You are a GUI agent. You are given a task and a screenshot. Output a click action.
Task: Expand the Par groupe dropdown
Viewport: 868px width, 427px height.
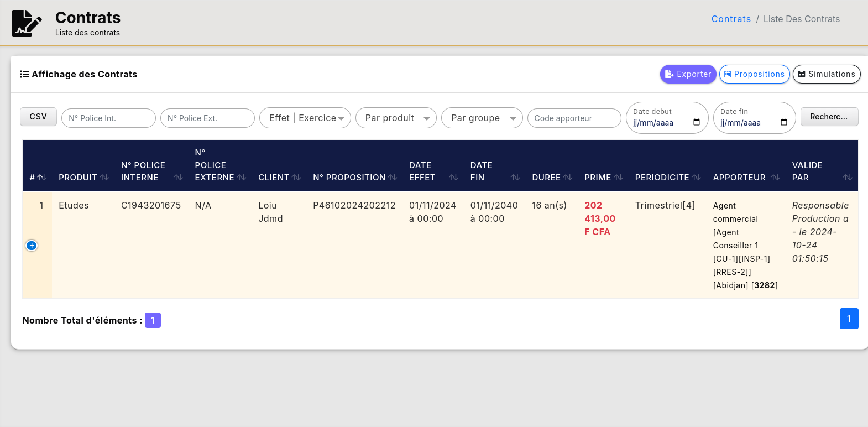click(x=482, y=118)
